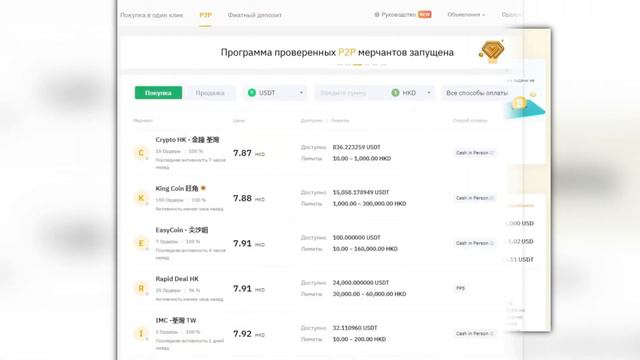Expand the 'Объявления' menu
This screenshot has width=640, height=360.
click(466, 14)
